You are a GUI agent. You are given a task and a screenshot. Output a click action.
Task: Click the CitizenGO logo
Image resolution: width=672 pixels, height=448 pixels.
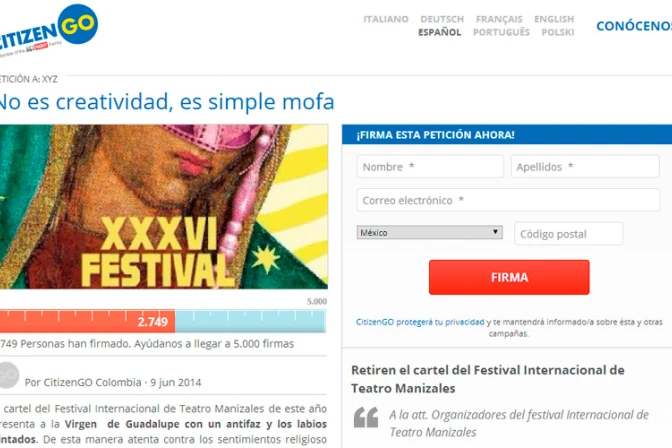click(x=48, y=30)
